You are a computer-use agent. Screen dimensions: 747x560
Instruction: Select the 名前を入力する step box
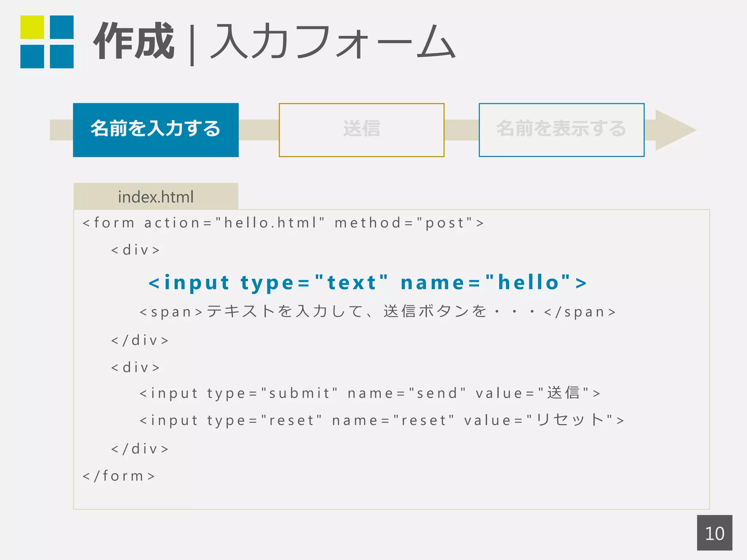tap(156, 130)
